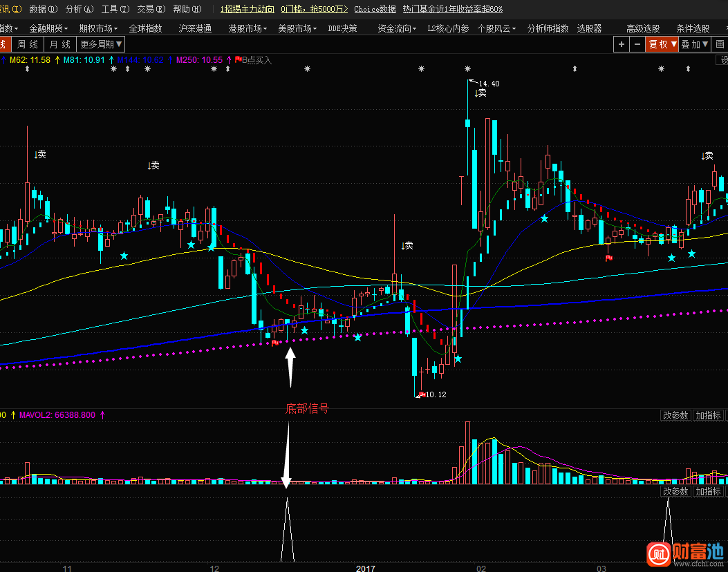
Task: Open the 叠加 overlay dropdown
Action: [x=695, y=44]
